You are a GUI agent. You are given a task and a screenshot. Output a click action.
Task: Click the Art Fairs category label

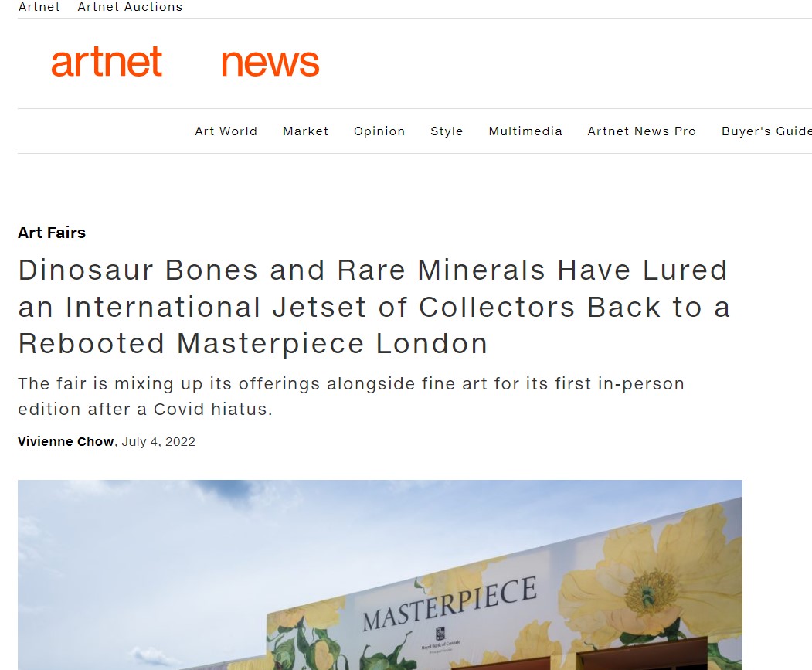52,233
